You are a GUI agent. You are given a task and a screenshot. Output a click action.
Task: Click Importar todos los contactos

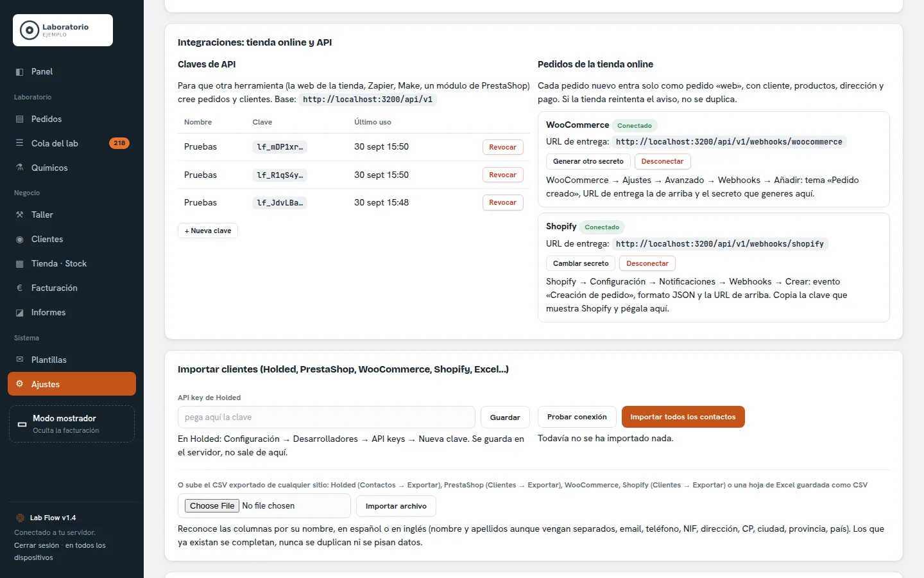(683, 417)
